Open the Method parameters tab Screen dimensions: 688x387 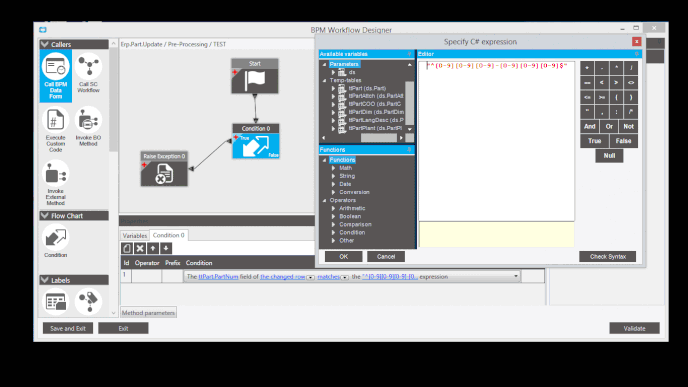pos(148,313)
